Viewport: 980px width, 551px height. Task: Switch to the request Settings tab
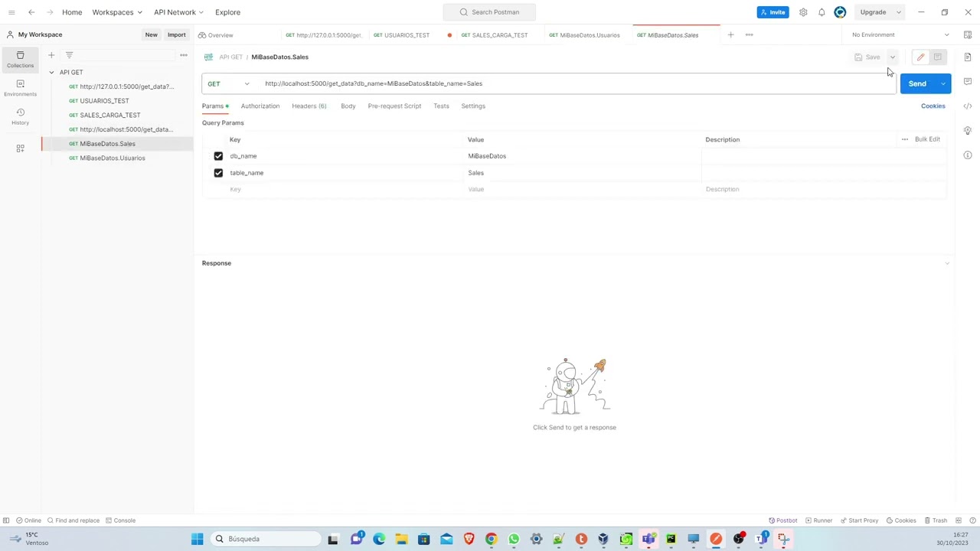[473, 106]
